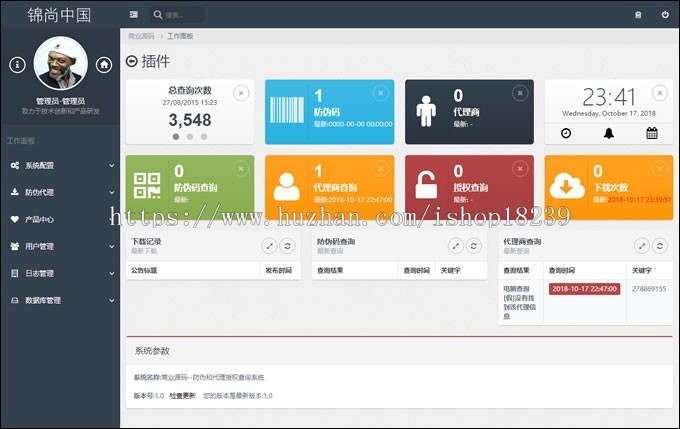Click the clock icon under the time
Viewport: 680px width, 429px height.
[566, 133]
